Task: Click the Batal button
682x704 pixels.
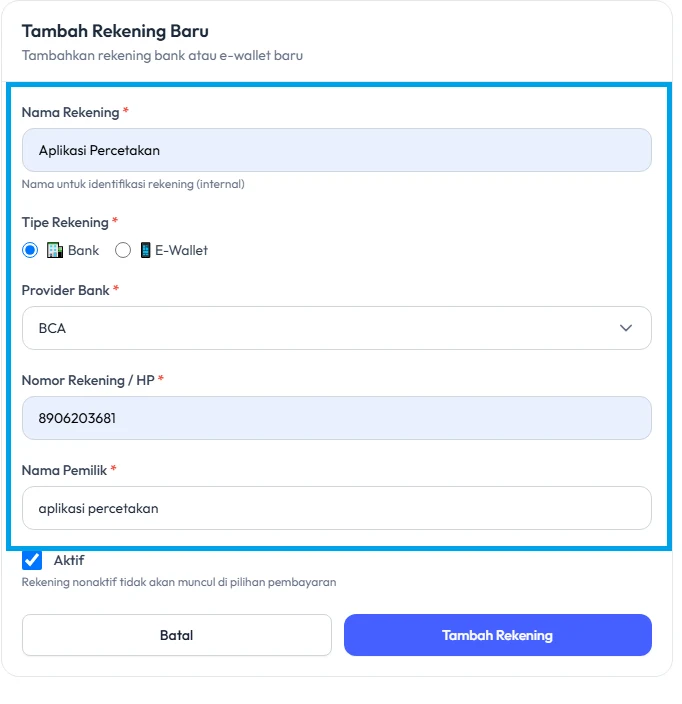Action: 177,635
